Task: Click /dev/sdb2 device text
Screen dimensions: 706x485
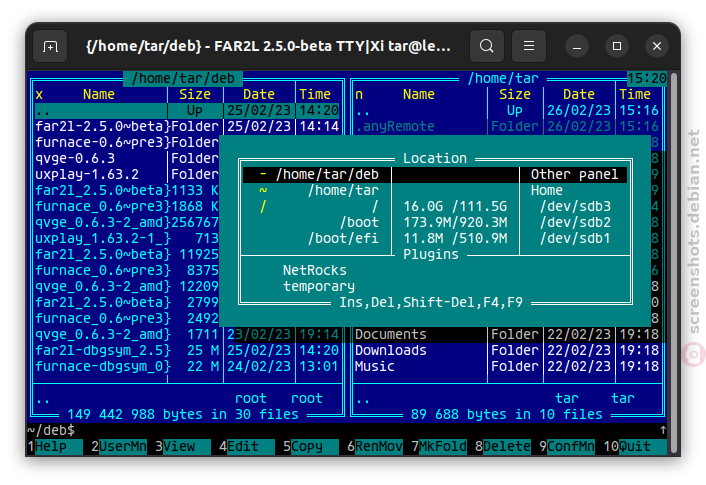Action: point(575,222)
